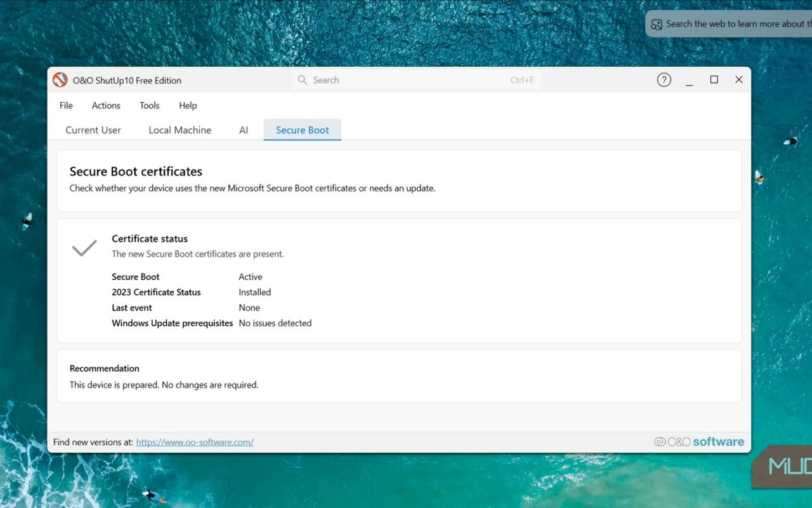Open the oo-software.com link

click(195, 442)
